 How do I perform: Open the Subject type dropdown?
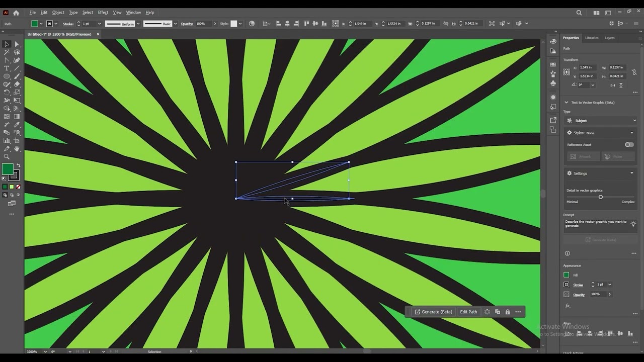(x=601, y=121)
